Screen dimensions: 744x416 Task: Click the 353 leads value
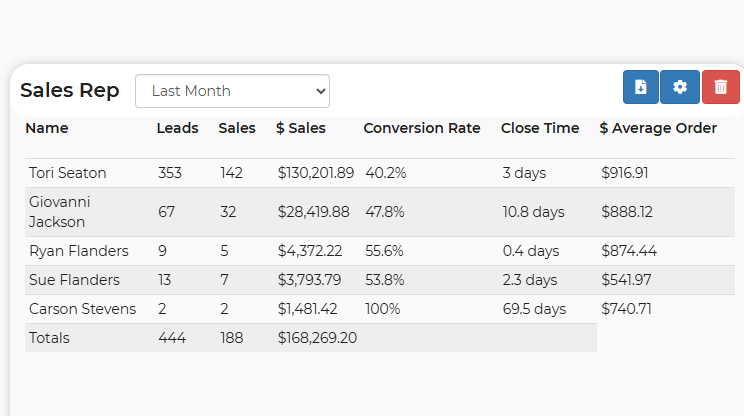click(x=170, y=173)
